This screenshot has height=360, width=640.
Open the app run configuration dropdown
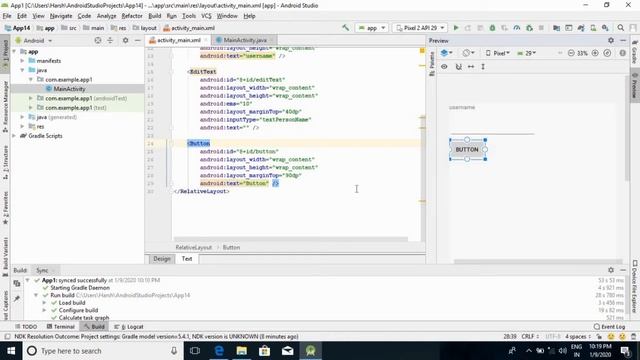click(x=371, y=28)
